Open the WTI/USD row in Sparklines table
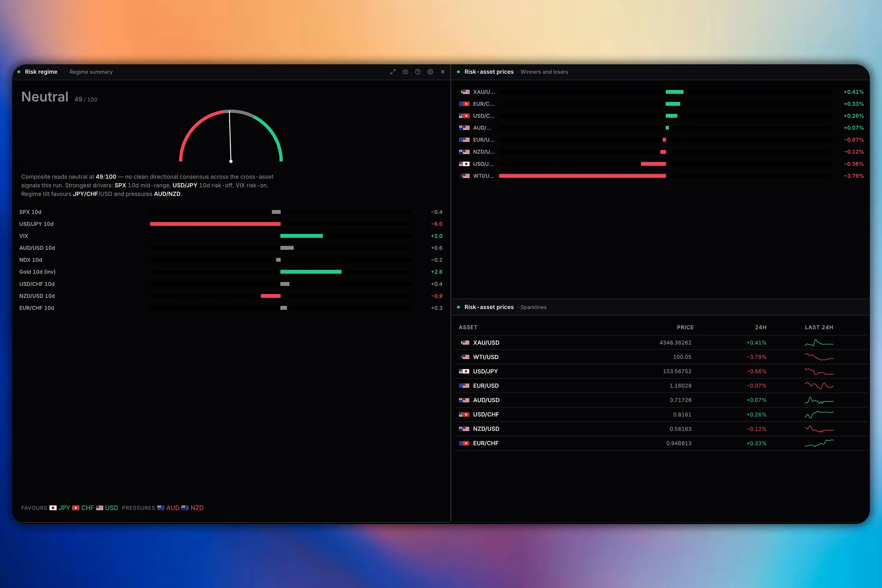Viewport: 882px width, 588px height. tap(661, 357)
